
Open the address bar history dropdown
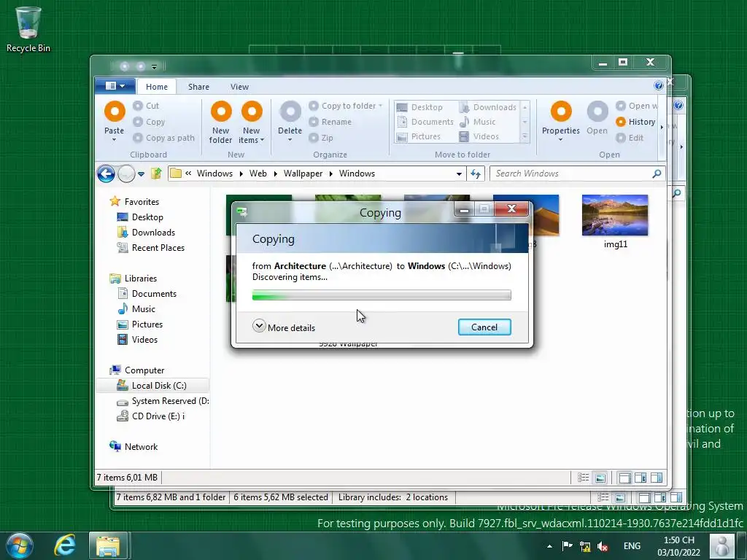[x=459, y=174]
